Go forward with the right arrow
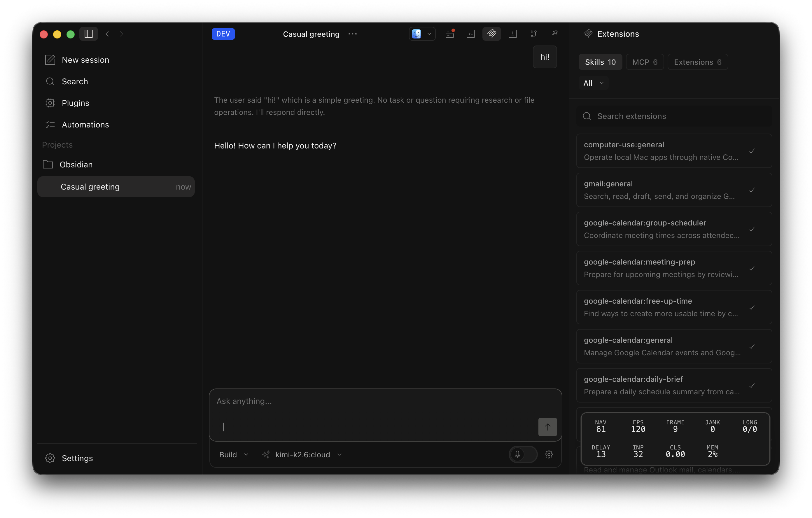This screenshot has height=518, width=812. (121, 34)
